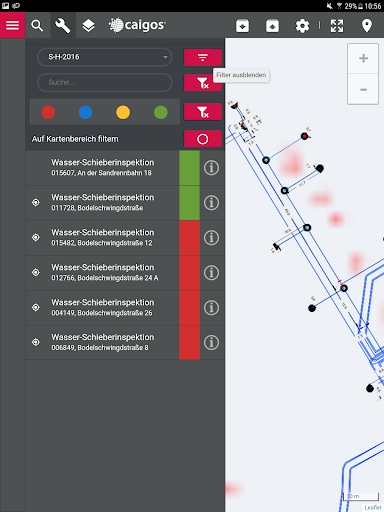
Task: Locate 015482 with its target icon
Action: click(36, 237)
